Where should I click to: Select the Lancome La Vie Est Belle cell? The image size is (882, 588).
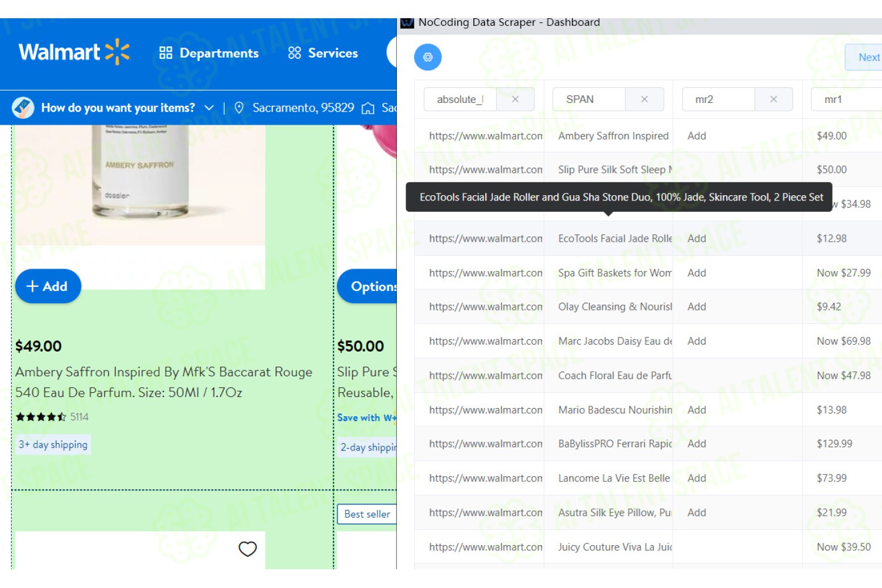tap(609, 478)
